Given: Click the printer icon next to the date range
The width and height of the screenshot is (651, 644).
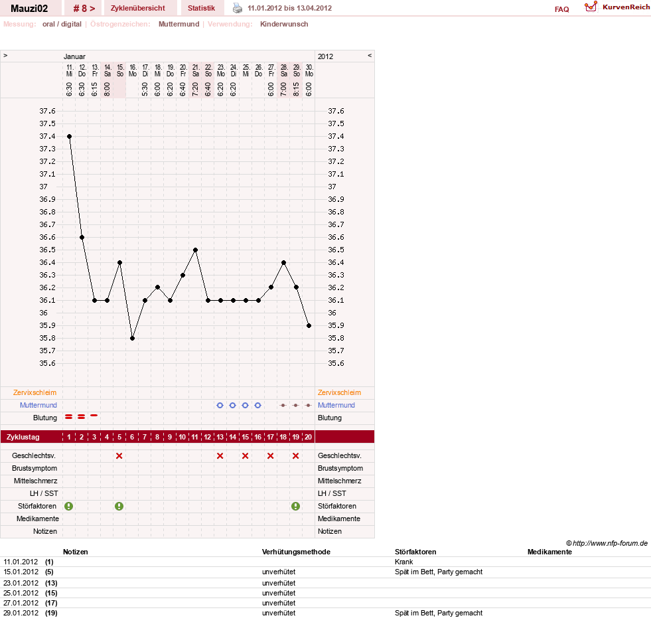Looking at the screenshot, I should [x=237, y=8].
